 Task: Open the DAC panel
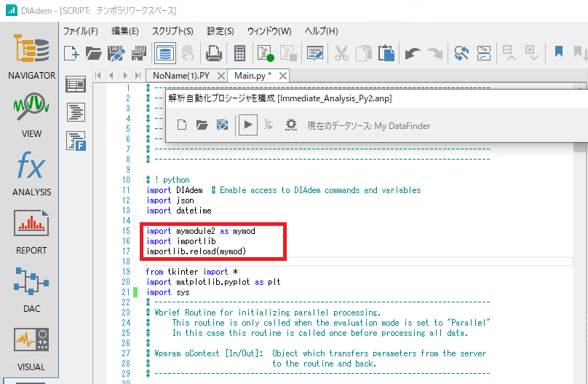coord(31,290)
